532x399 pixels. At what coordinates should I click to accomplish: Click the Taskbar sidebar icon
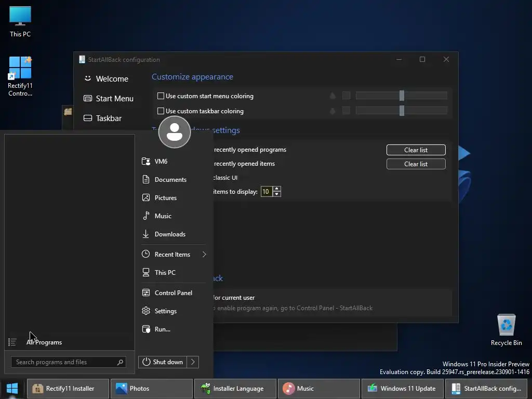pos(87,118)
